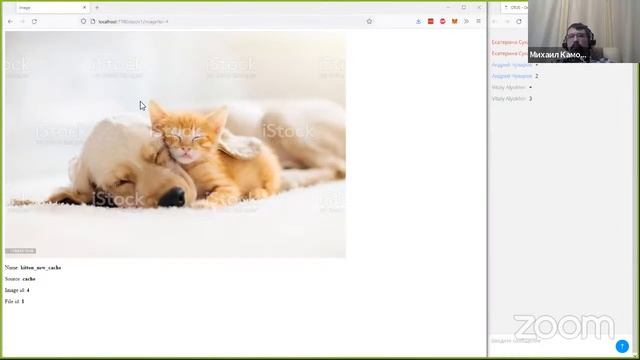Open the downloads arrow icon
Image resolution: width=640 pixels, height=360 pixels.
tap(418, 21)
